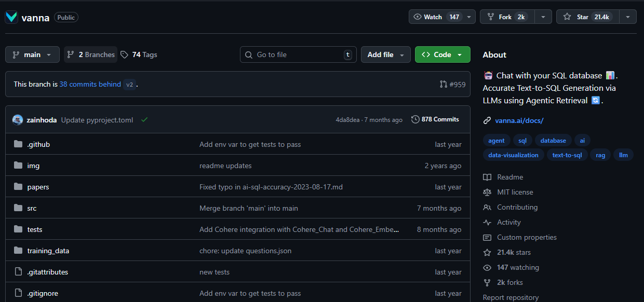The image size is (644, 302).
Task: Expand the Watch notifications dropdown arrow
Action: 469,17
